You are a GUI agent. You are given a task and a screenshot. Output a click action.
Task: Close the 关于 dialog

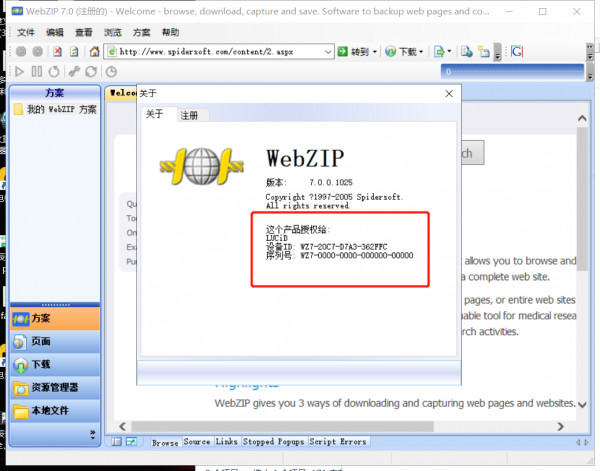click(449, 94)
